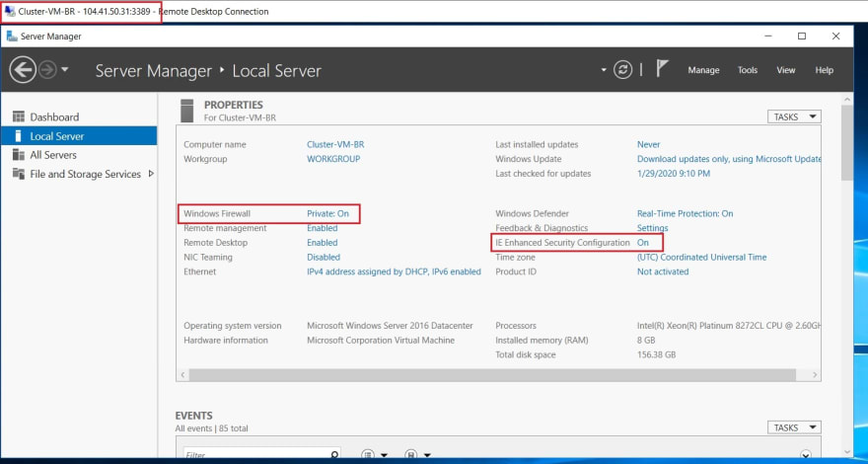
Task: Click the properties scroll left arrow
Action: (x=182, y=375)
